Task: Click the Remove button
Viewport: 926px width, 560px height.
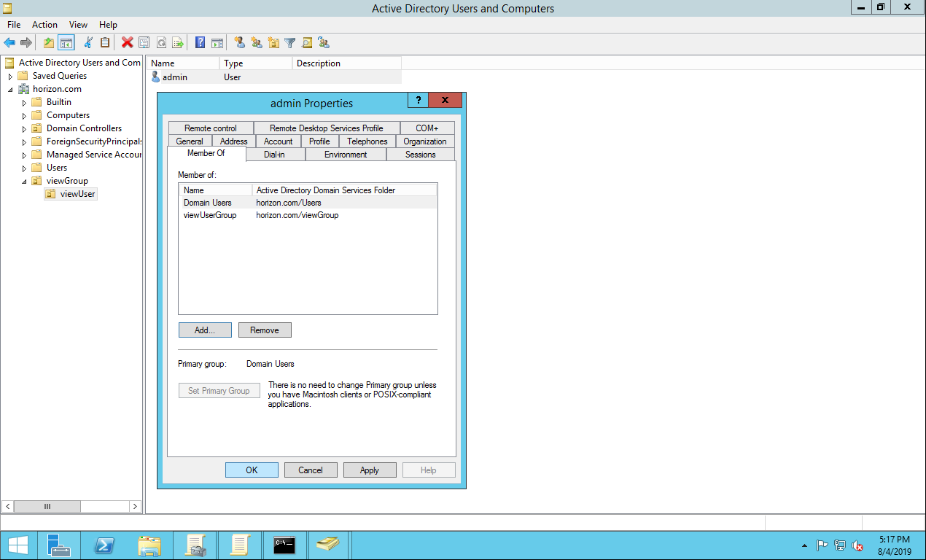Action: click(264, 330)
